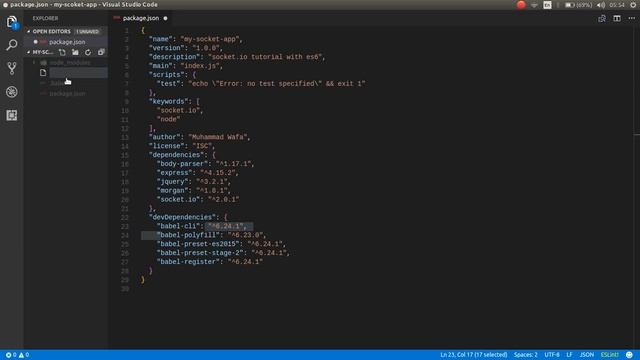This screenshot has width=640, height=360.
Task: Open the Explorer view in activity bar
Action: pos(12,22)
